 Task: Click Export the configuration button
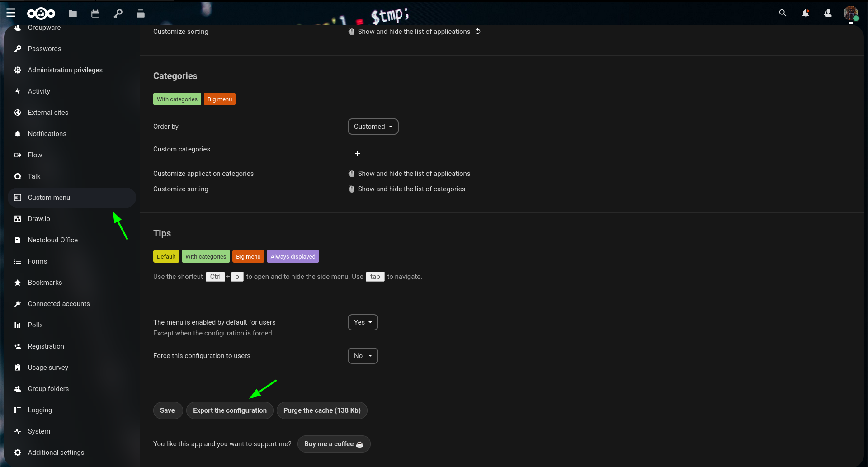230,410
